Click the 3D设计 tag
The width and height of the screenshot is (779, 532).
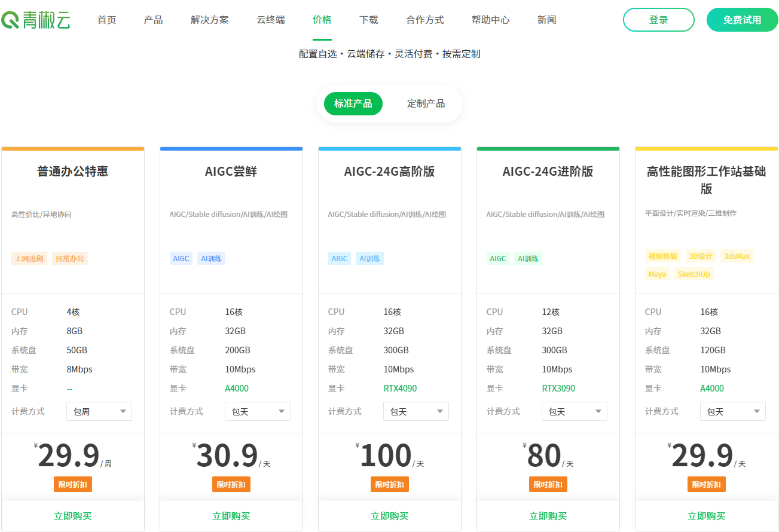coord(701,256)
